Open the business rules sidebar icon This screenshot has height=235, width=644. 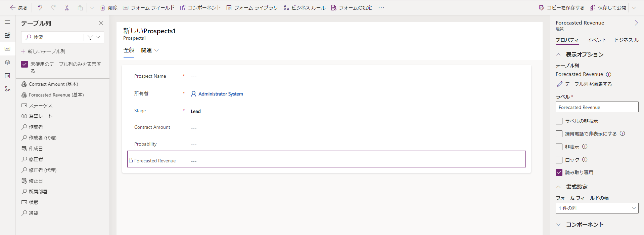7,89
